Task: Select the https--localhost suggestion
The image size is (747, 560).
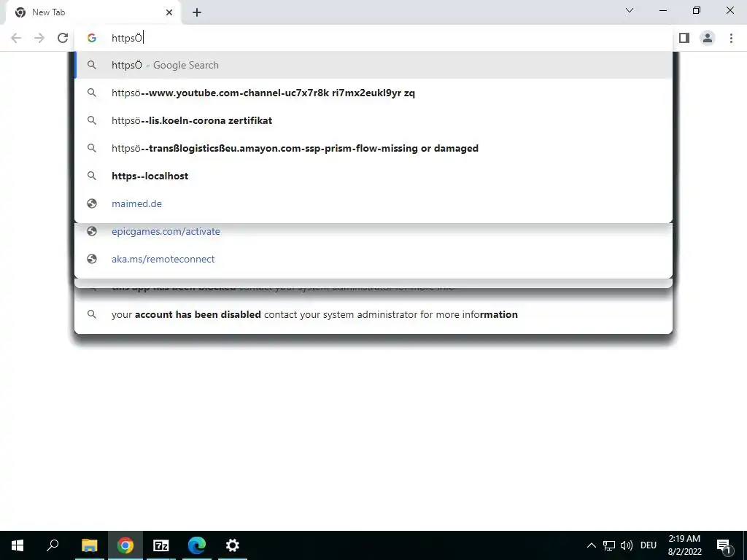Action: [x=373, y=176]
